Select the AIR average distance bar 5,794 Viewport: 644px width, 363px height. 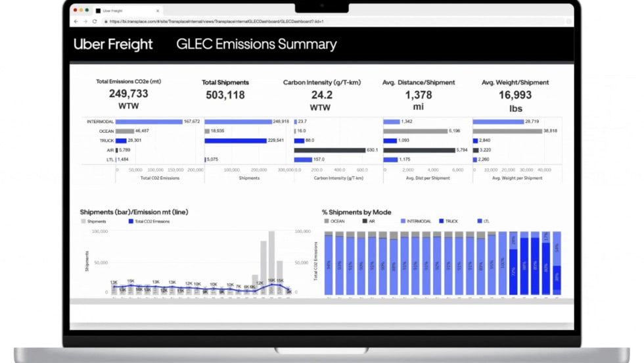pyautogui.click(x=419, y=150)
